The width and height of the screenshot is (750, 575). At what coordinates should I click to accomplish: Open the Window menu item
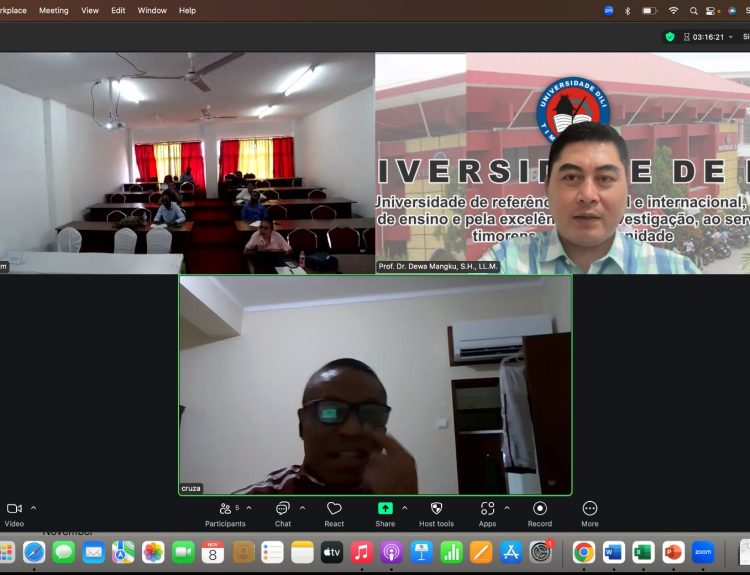152,11
